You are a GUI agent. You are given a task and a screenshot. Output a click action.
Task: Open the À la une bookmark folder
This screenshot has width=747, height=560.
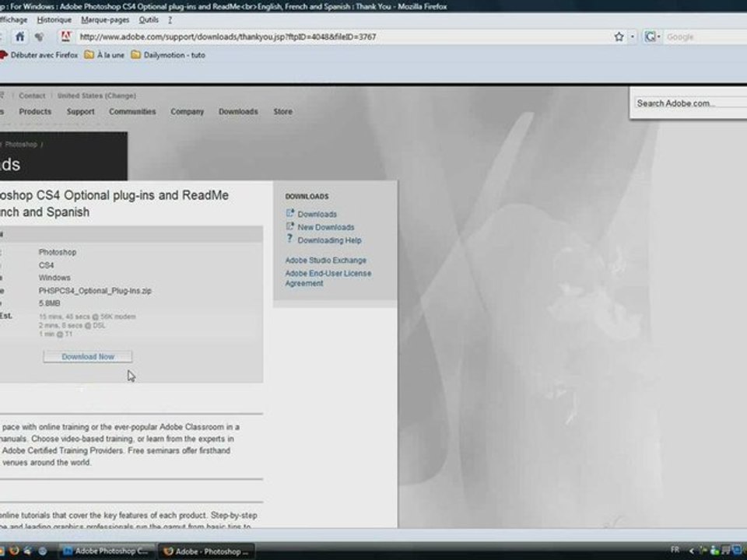tap(104, 55)
